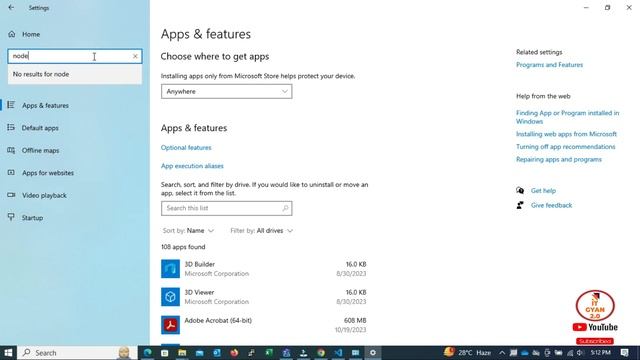
Task: Open Visual Studio Code from the taskbar
Action: (x=338, y=353)
